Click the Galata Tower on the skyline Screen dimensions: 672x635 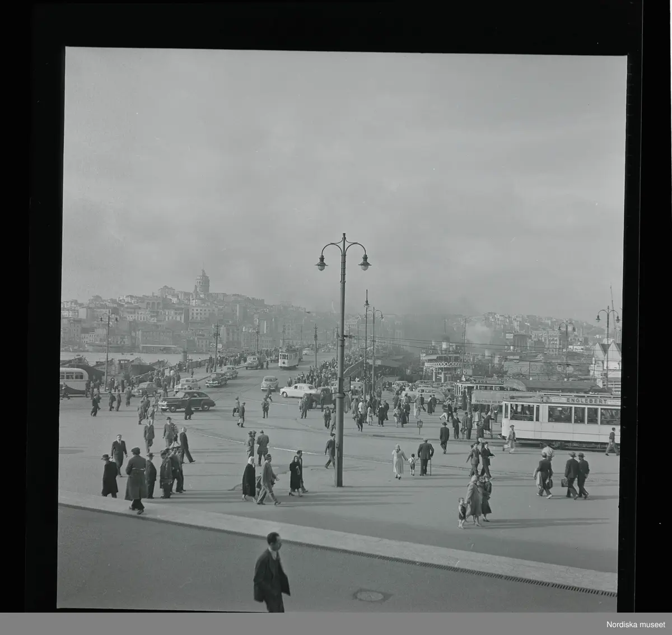coord(202,282)
